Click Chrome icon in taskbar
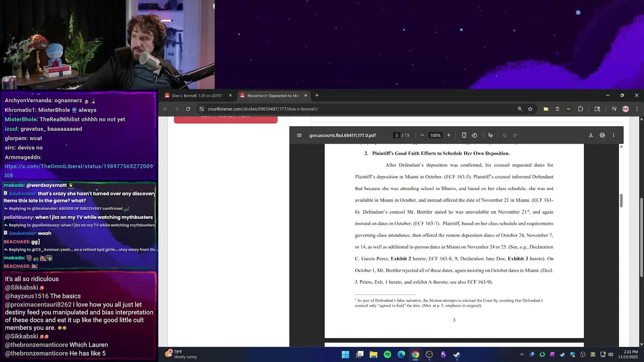Viewport: 644px width, 362px height. point(415,354)
